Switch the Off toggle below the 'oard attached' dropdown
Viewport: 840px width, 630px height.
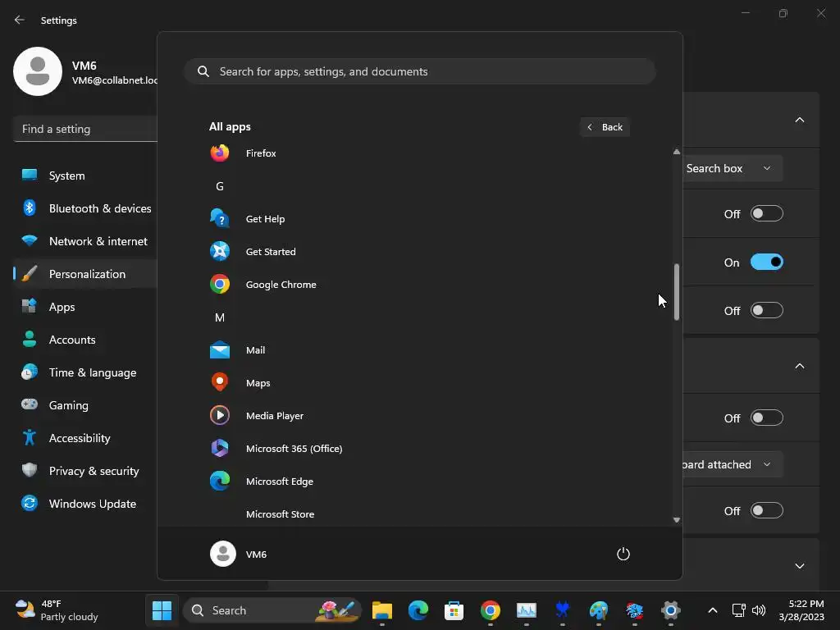[x=767, y=510]
